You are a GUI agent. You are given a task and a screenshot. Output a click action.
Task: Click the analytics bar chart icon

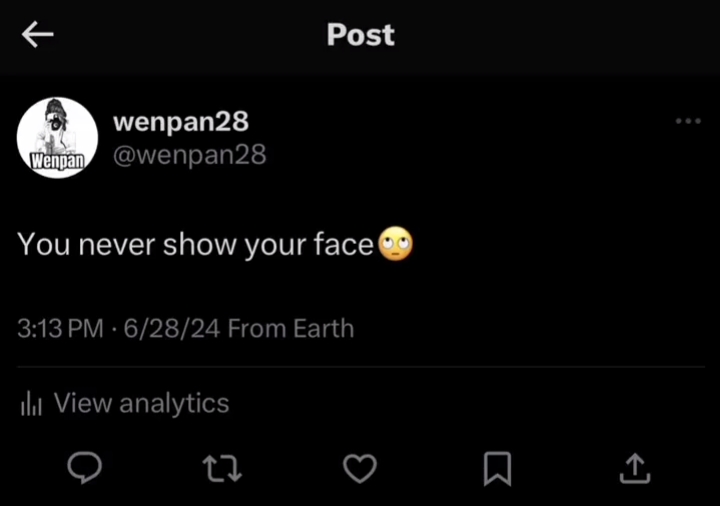(x=31, y=404)
